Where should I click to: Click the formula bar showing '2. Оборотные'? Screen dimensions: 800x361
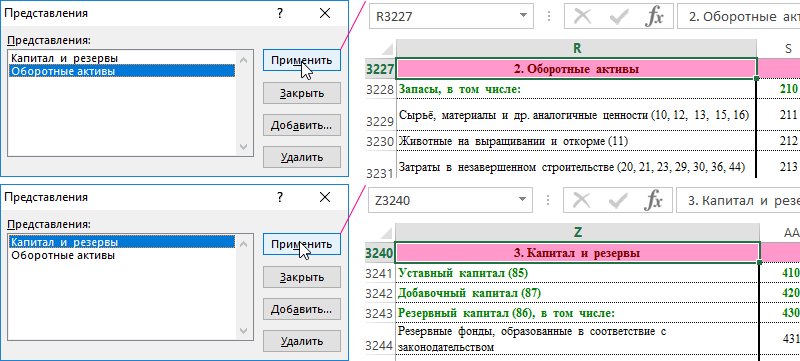click(738, 17)
